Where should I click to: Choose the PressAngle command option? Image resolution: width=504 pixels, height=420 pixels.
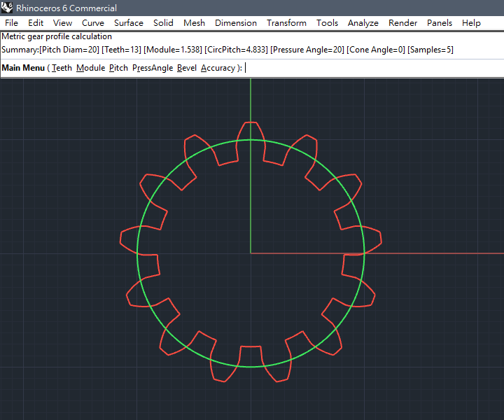153,68
